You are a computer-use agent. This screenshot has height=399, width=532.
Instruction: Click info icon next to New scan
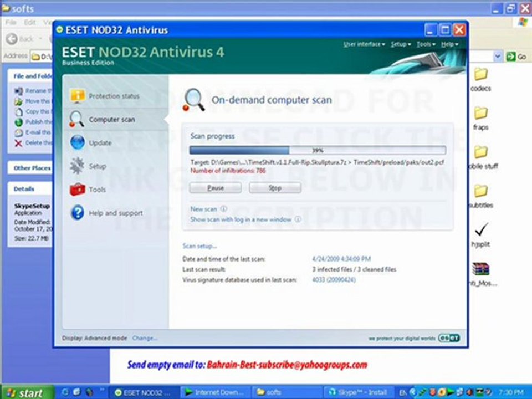click(x=223, y=209)
